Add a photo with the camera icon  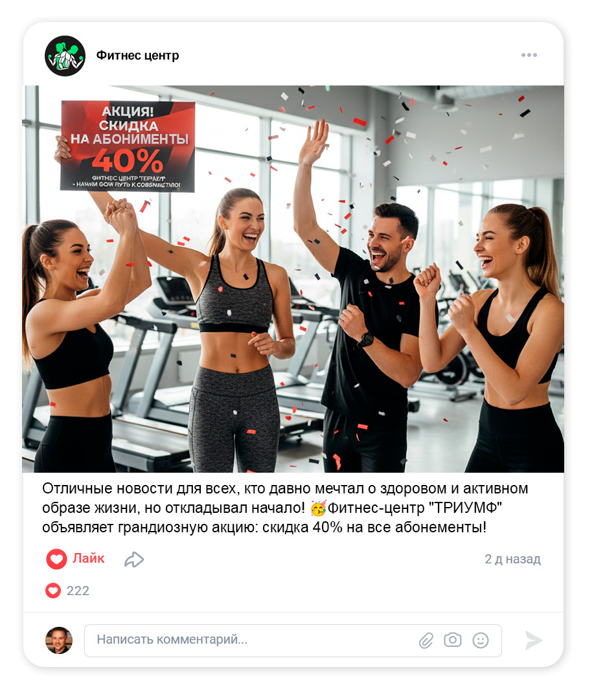(x=452, y=640)
